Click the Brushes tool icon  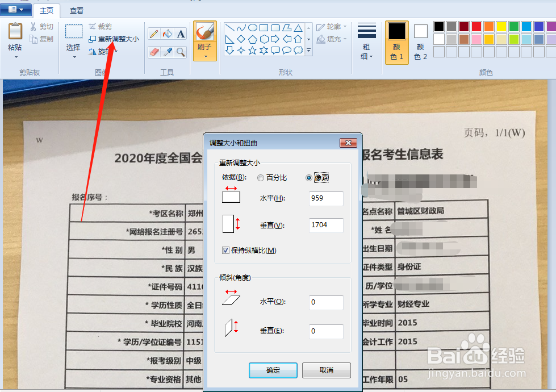point(205,32)
